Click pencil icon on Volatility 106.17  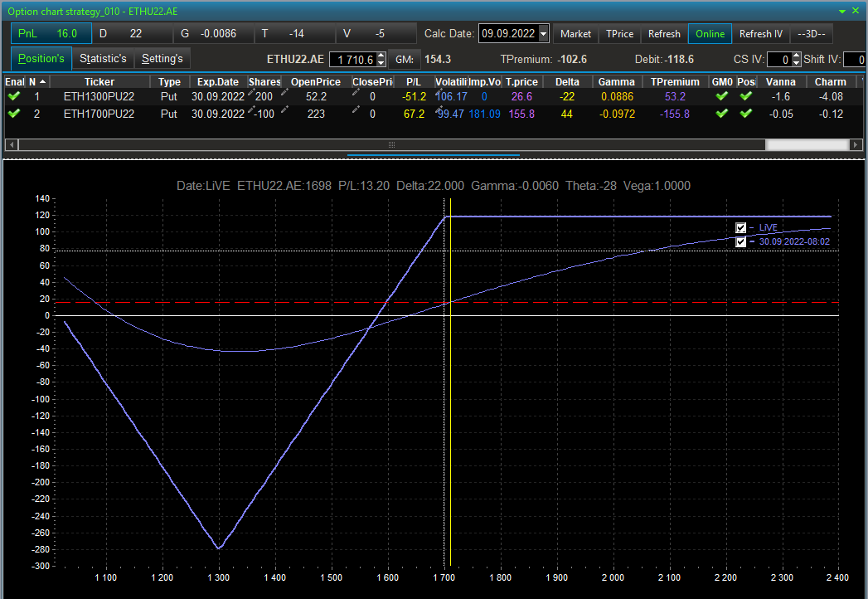(439, 92)
